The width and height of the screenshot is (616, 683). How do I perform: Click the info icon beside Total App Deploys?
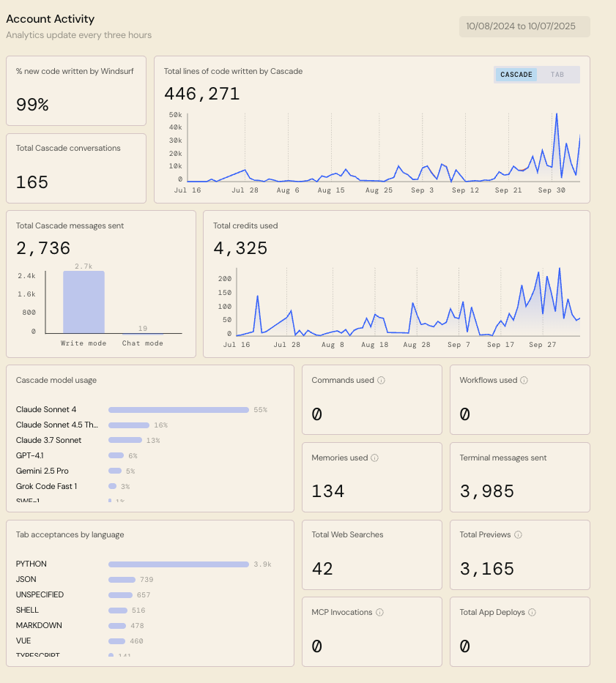(x=532, y=613)
